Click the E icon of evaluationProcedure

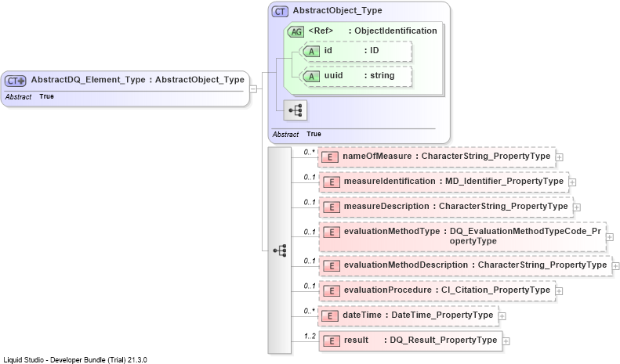pos(332,291)
